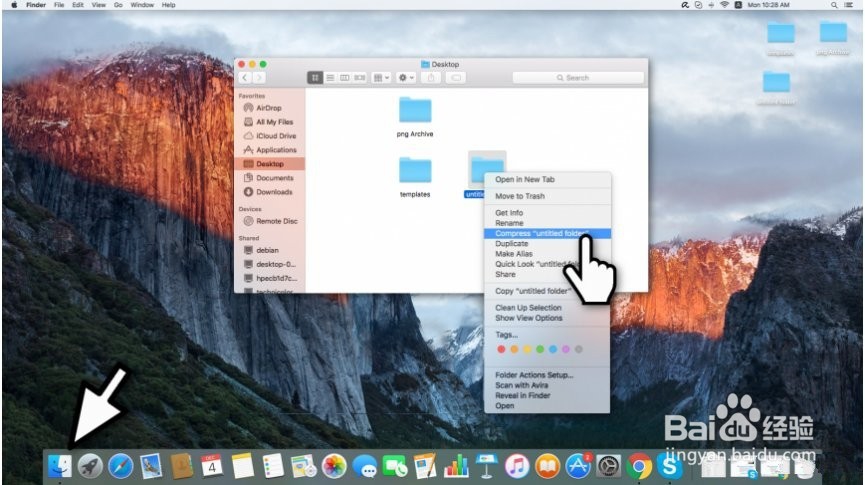Select the templates folder in Finder

(415, 177)
